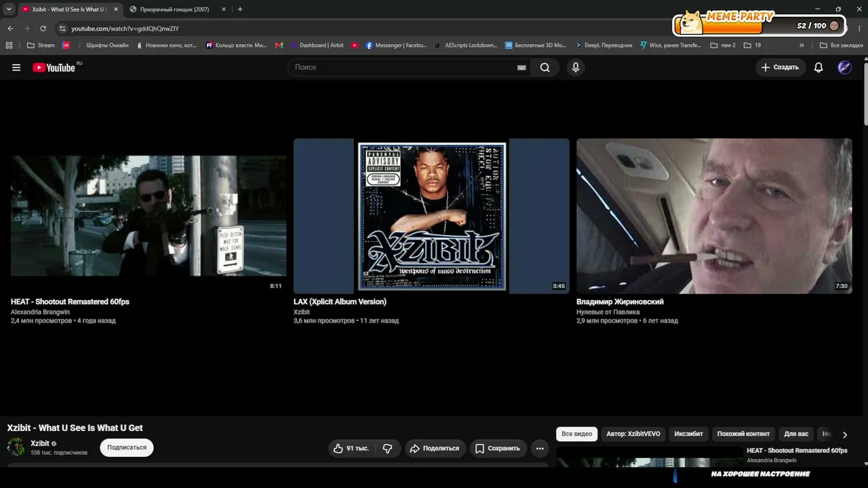Open the Wise bookmark
The width and height of the screenshot is (868, 488).
click(x=671, y=45)
